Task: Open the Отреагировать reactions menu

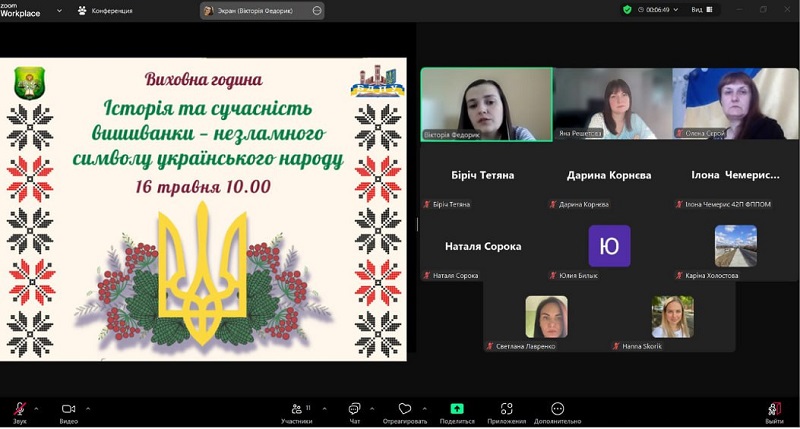Action: [405, 411]
